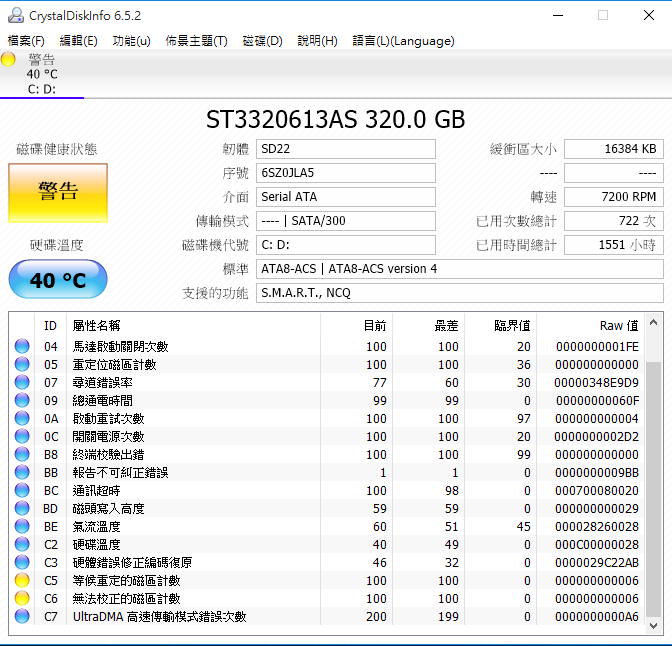This screenshot has height=646, width=672.
Task: Select the 重定位磁區計數 attribute row
Action: click(x=327, y=364)
